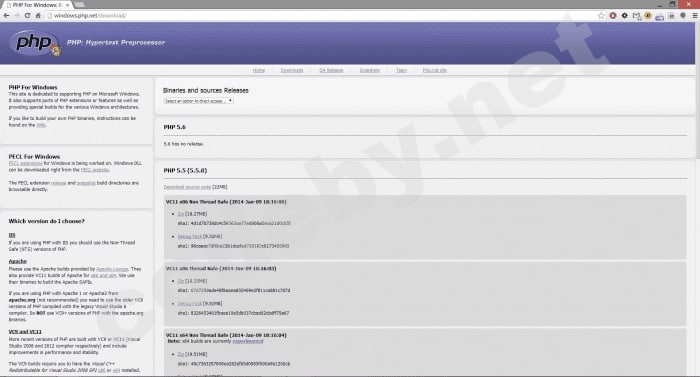
Task: Click the 'Binaries and sources Releases' heading
Action: point(205,90)
